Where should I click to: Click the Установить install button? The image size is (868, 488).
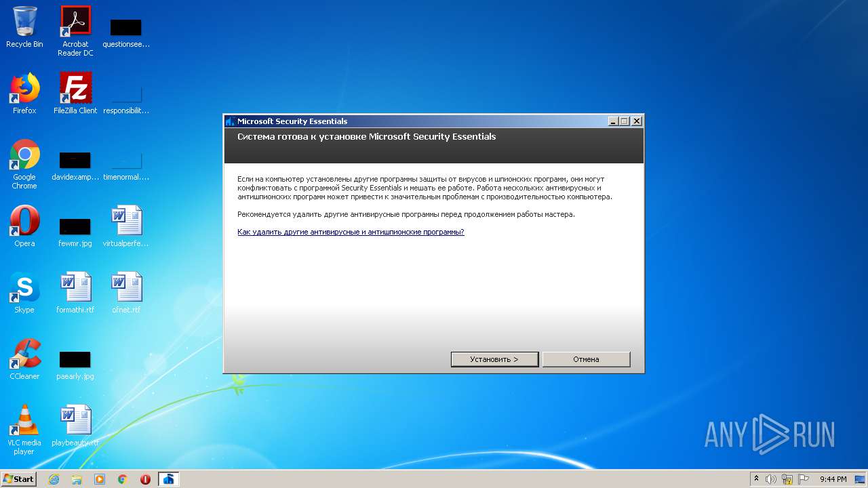coord(494,359)
